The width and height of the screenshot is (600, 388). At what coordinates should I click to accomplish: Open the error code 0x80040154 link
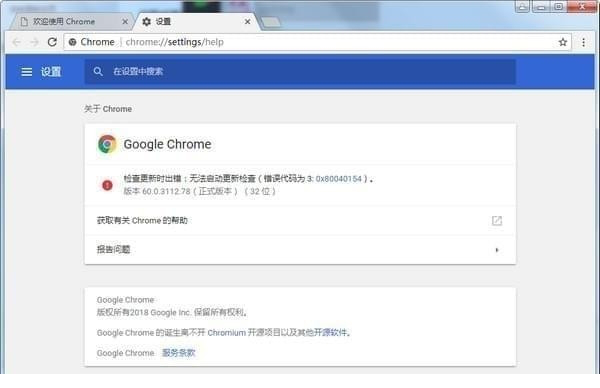click(339, 179)
